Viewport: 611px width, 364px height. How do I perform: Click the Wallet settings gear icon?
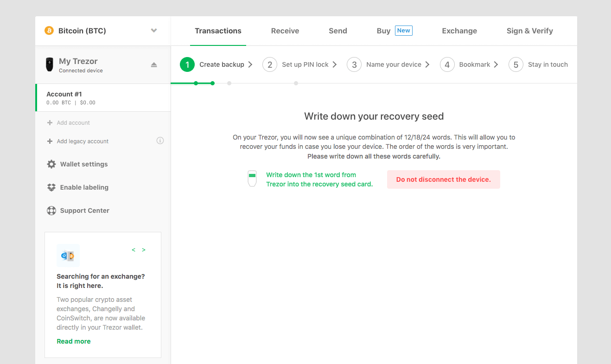(51, 164)
